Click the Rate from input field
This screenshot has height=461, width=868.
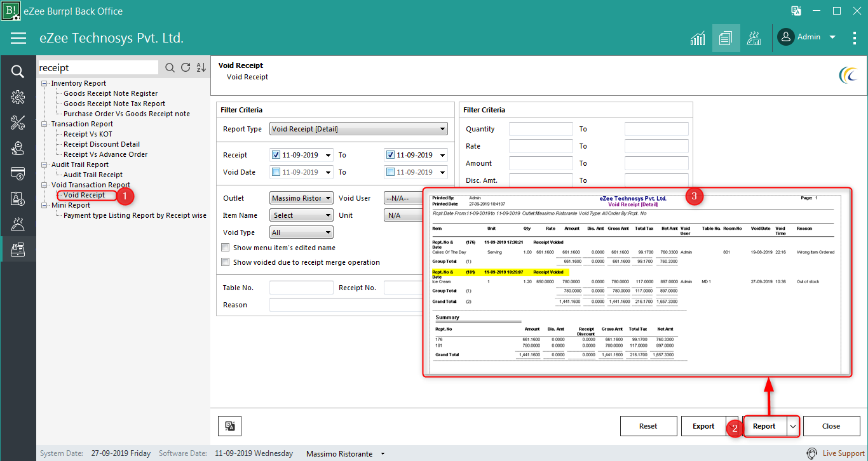[541, 146]
